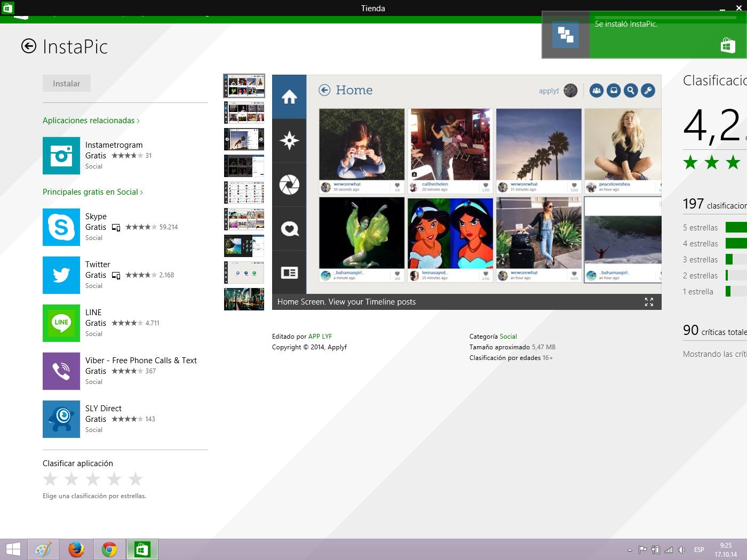Open Google Chrome from the taskbar

click(x=109, y=549)
